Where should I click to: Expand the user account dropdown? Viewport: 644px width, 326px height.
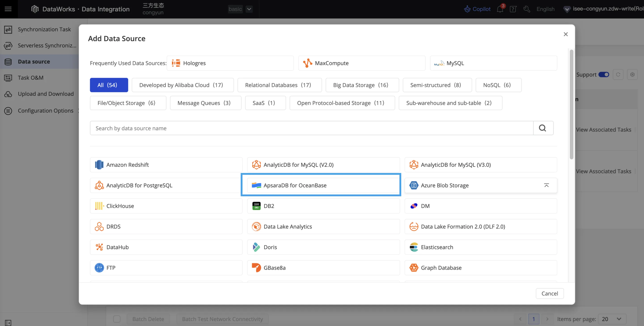pos(567,9)
